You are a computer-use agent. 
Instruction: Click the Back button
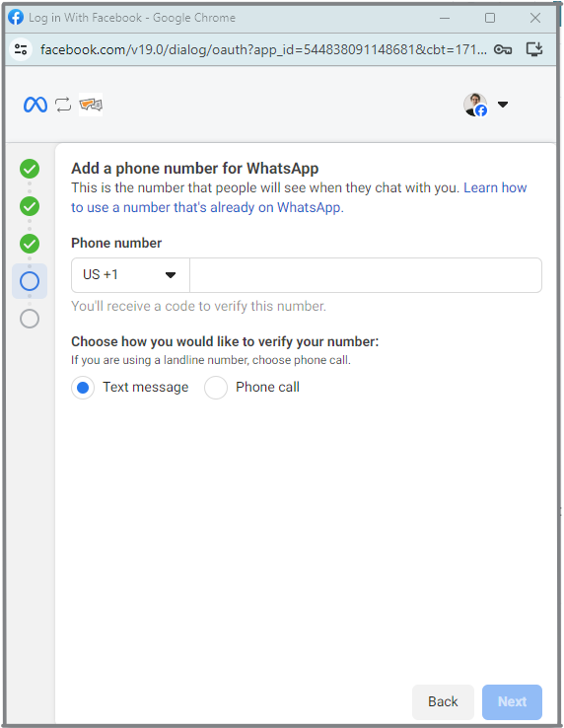[x=443, y=701]
